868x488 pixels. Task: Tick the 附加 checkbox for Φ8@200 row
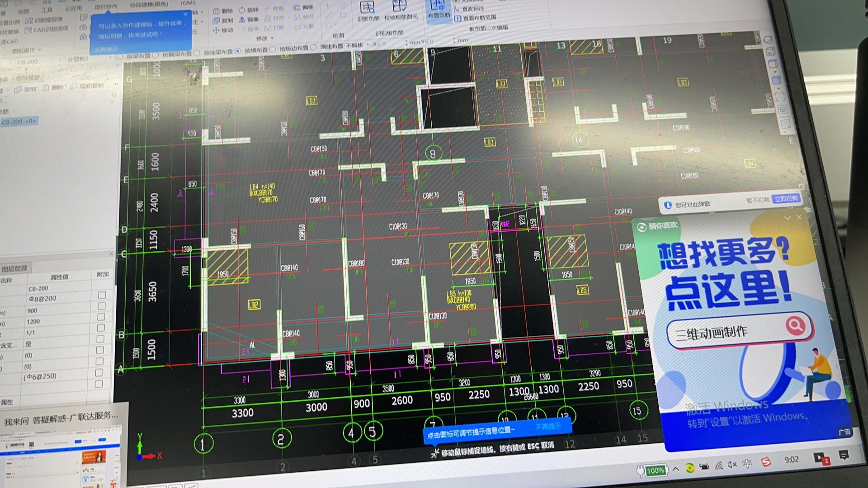point(102,295)
